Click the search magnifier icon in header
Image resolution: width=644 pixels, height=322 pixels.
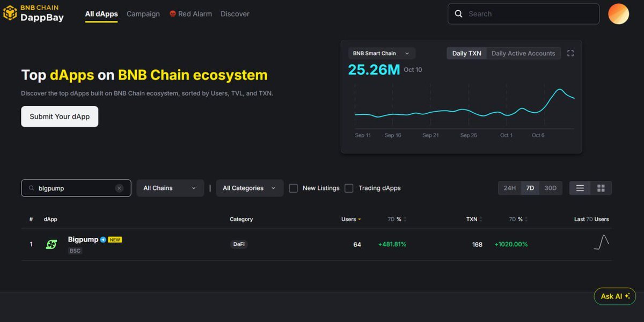click(458, 14)
